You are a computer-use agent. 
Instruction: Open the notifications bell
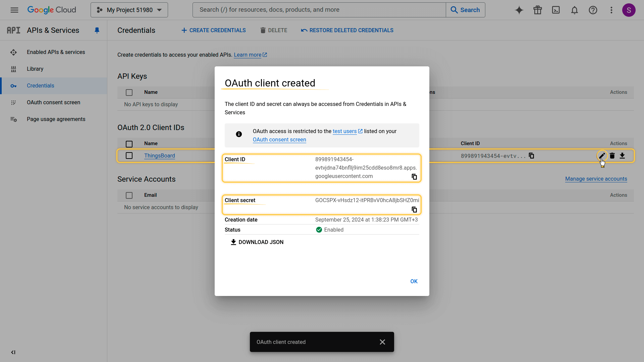click(575, 10)
